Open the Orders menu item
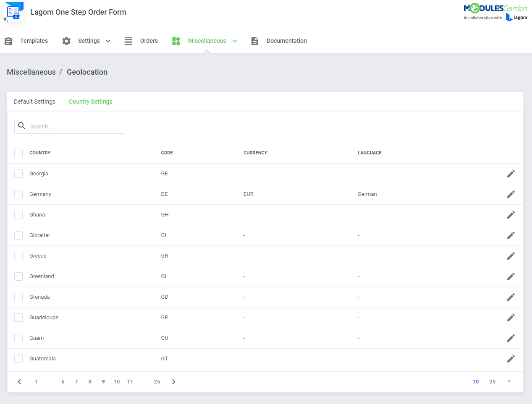Screen dimensions: 532x404 pyautogui.click(x=149, y=41)
